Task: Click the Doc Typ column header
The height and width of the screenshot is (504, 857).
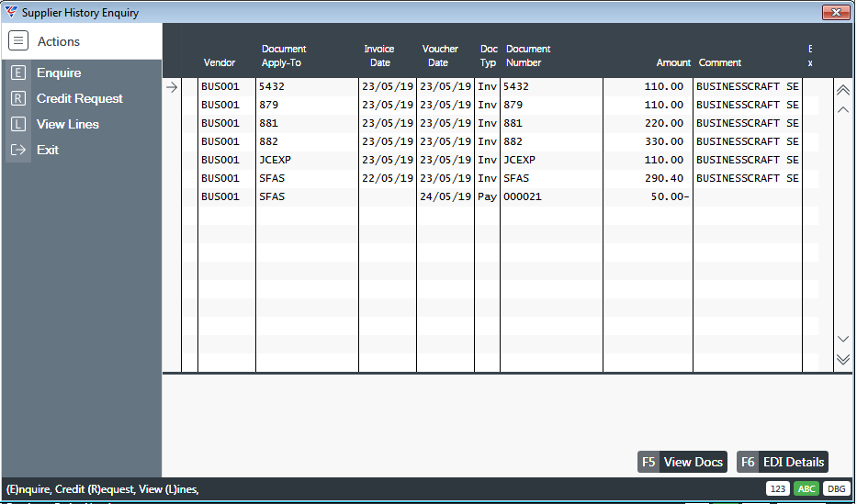Action: (x=488, y=56)
